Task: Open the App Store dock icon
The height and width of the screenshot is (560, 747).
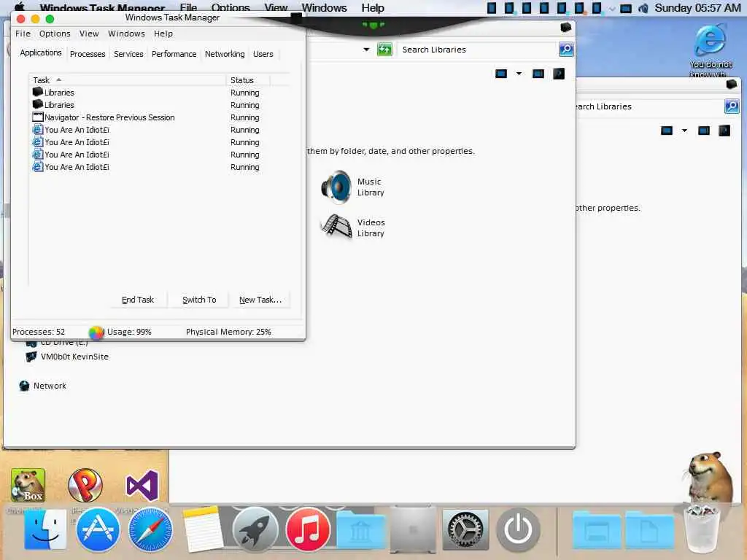Action: [98, 529]
